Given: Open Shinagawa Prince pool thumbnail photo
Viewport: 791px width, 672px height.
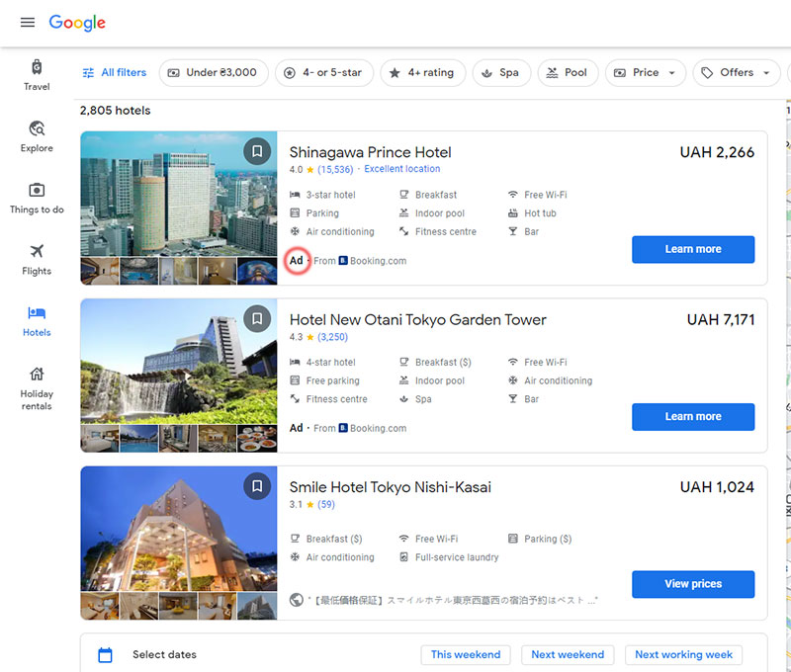Looking at the screenshot, I should coord(139,271).
